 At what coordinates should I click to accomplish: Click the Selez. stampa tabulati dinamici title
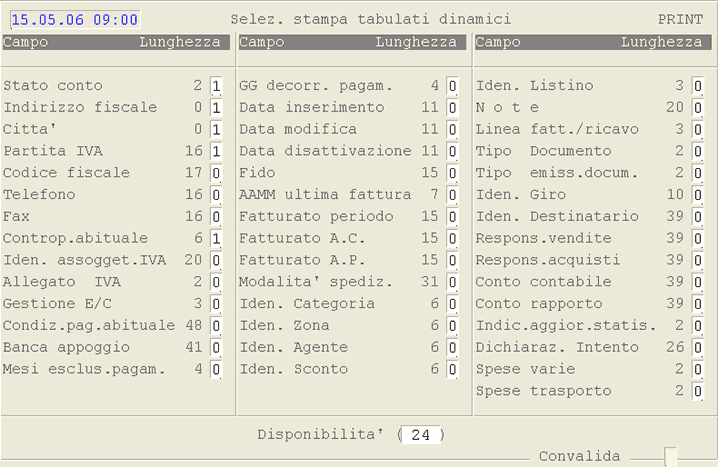click(370, 20)
